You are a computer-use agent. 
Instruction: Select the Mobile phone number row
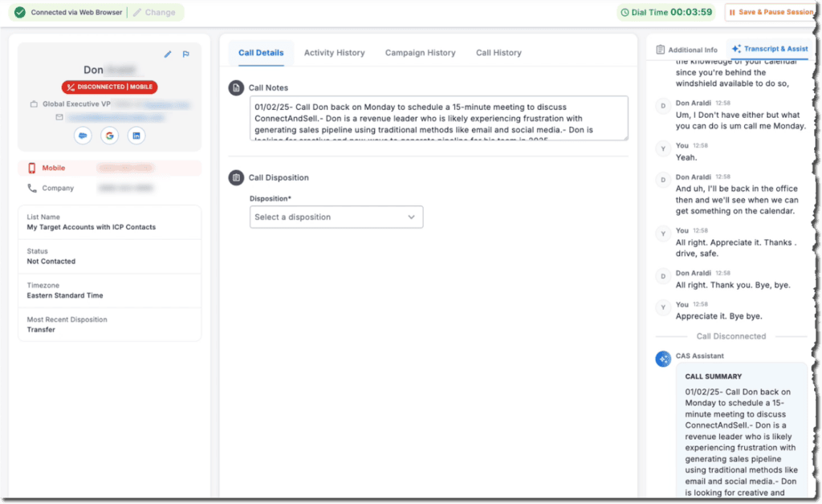[109, 168]
